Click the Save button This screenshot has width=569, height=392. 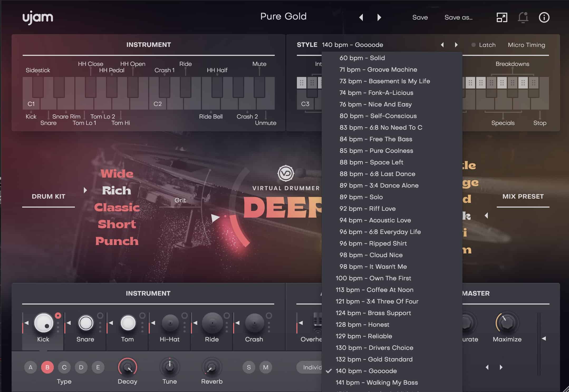click(420, 17)
